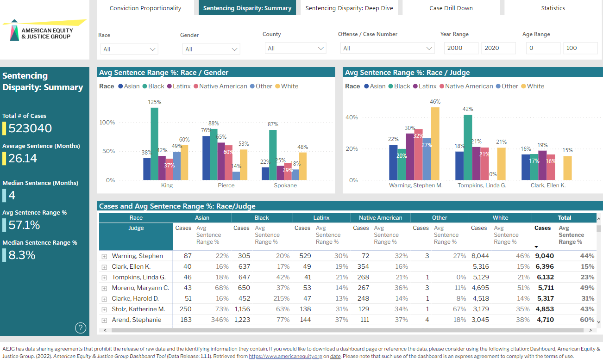The height and width of the screenshot is (364, 603).
Task: Open the Sentencing Disparity: Deep Dive tab
Action: [x=349, y=8]
